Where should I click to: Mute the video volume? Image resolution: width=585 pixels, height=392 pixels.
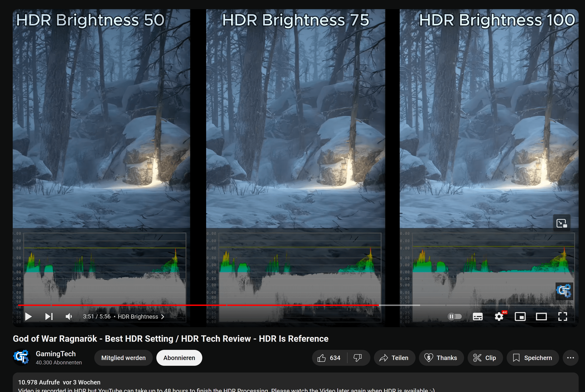coord(69,316)
